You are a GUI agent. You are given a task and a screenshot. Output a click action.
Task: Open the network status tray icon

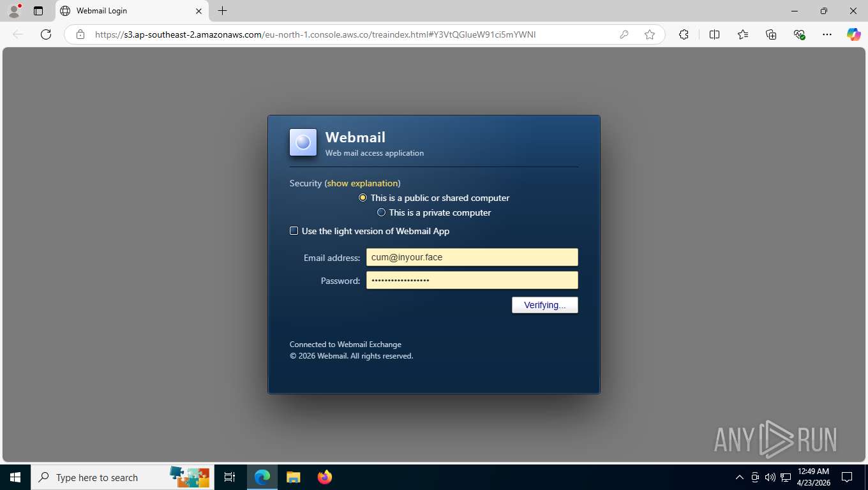point(786,477)
